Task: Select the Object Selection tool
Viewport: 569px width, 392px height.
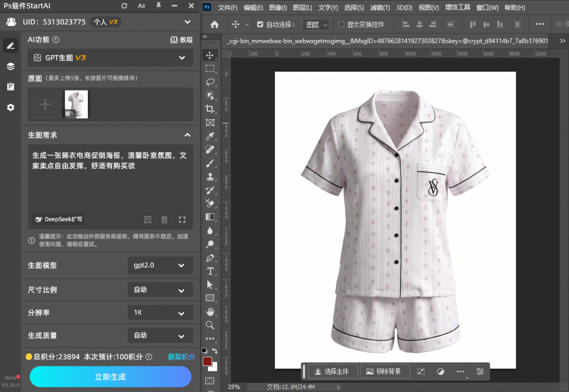Action: point(209,96)
